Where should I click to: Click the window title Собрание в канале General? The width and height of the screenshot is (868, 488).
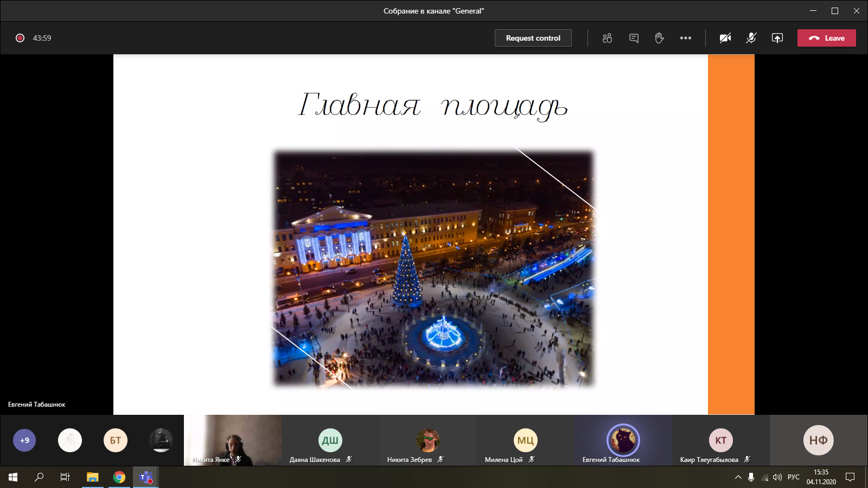pyautogui.click(x=433, y=11)
